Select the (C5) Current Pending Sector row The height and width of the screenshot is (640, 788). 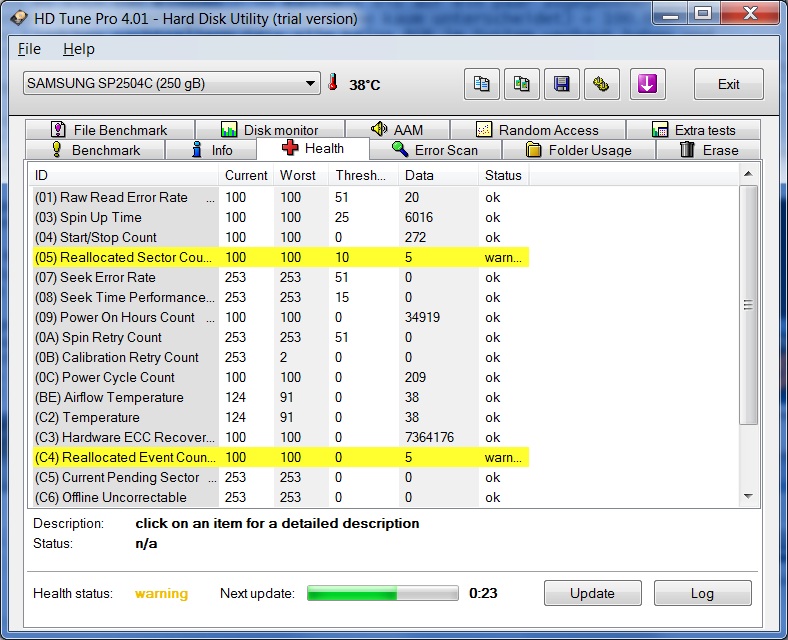280,477
